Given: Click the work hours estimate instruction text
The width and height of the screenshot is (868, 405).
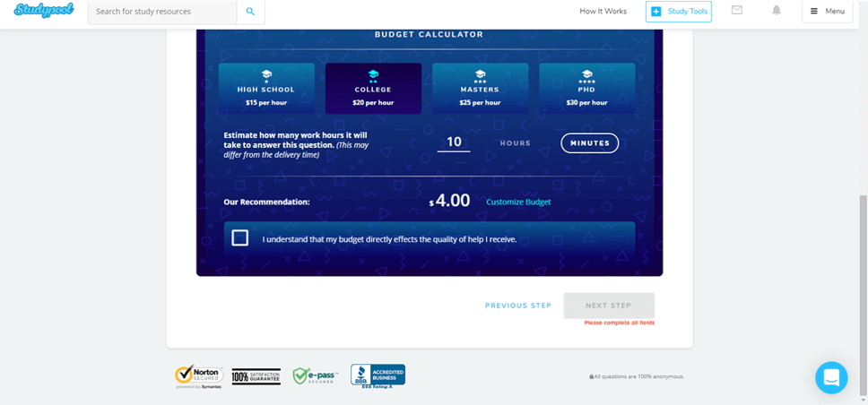Looking at the screenshot, I should (296, 145).
